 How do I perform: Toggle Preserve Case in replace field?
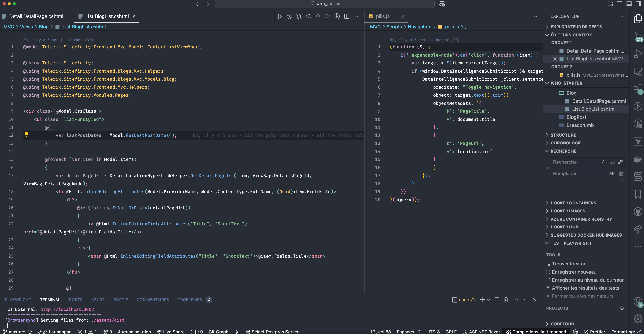[x=612, y=173]
